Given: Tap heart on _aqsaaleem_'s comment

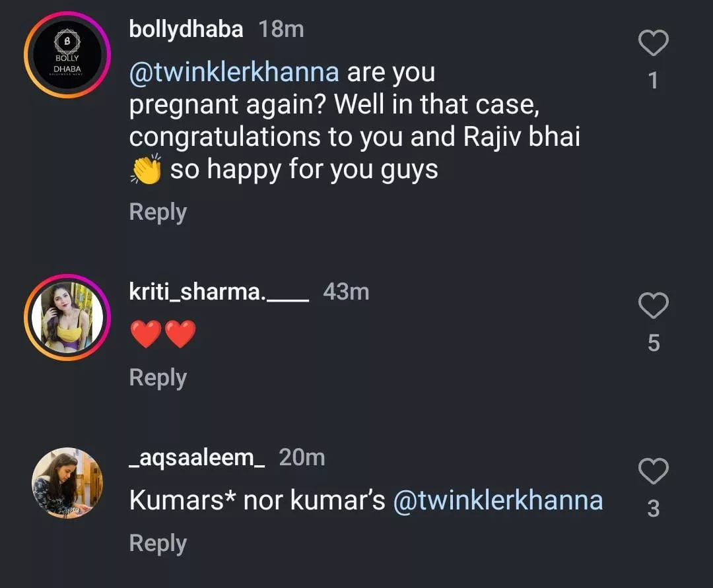Looking at the screenshot, I should [x=654, y=472].
